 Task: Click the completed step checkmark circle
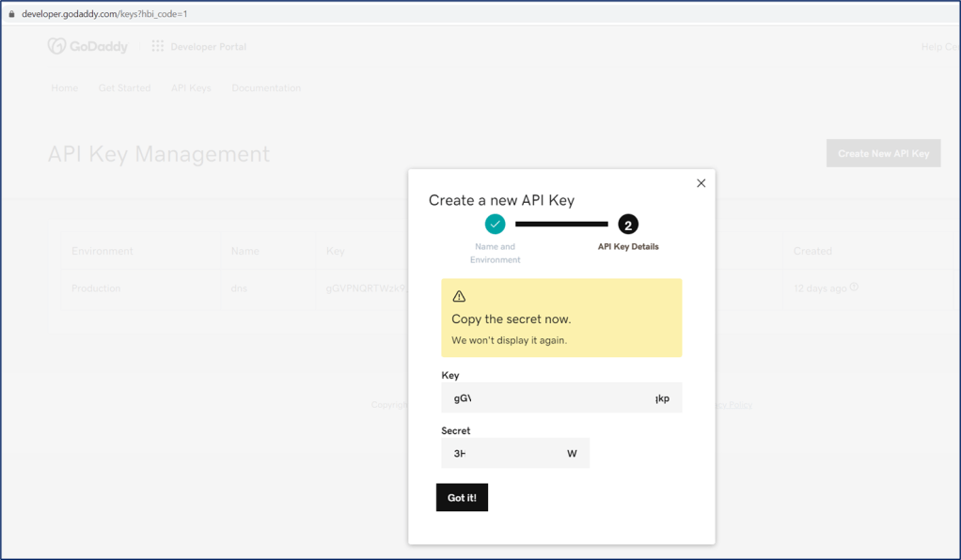[x=496, y=224]
